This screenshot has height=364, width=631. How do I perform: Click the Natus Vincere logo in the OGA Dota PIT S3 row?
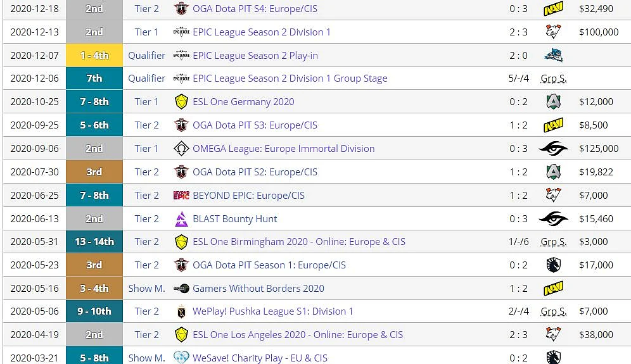pyautogui.click(x=553, y=125)
